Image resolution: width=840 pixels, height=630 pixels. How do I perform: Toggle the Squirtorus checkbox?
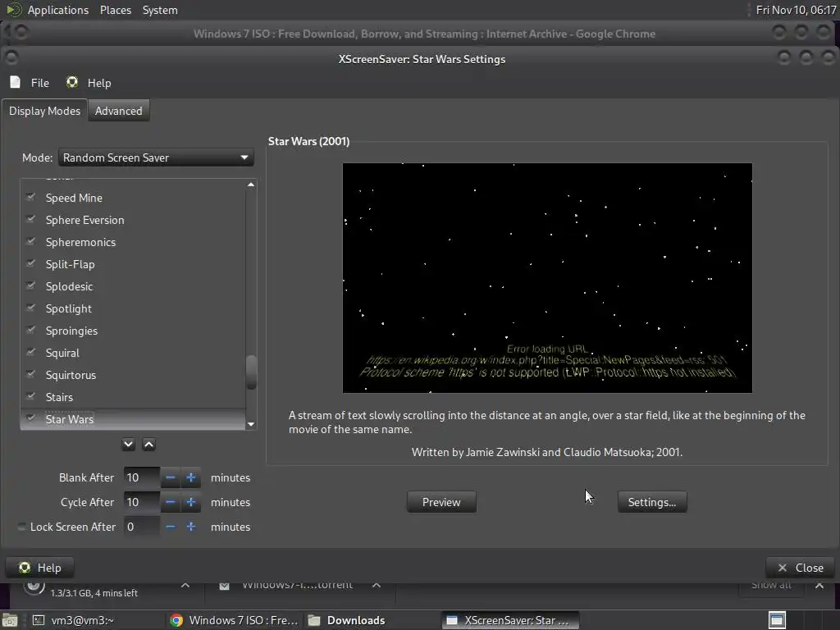pos(30,374)
